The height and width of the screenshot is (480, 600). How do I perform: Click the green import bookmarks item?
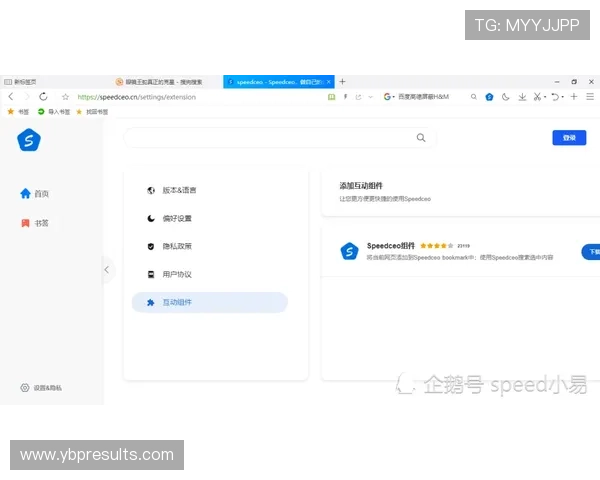click(x=54, y=112)
